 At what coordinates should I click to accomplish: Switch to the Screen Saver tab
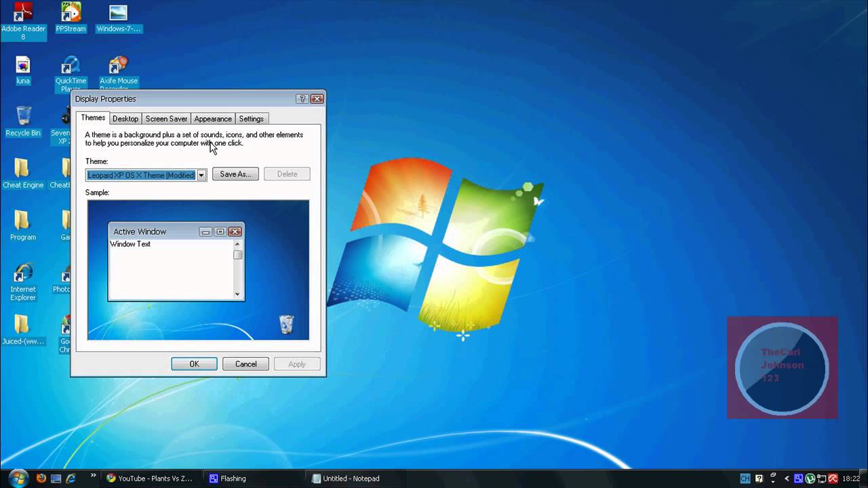[166, 119]
